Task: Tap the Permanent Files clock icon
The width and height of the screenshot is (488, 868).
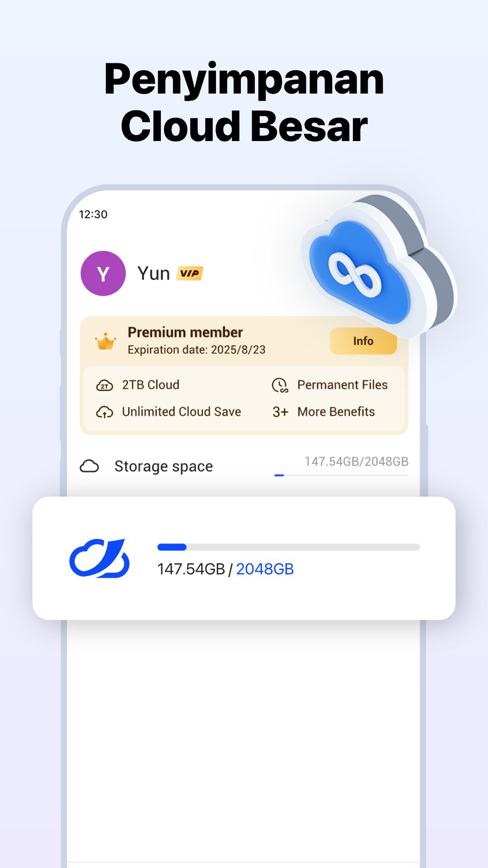Action: click(x=280, y=385)
